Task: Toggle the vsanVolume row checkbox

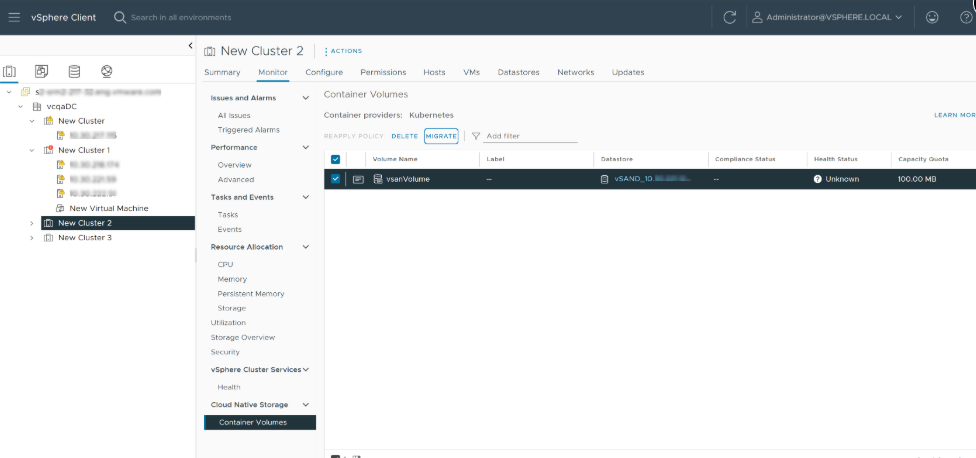Action: (x=335, y=179)
